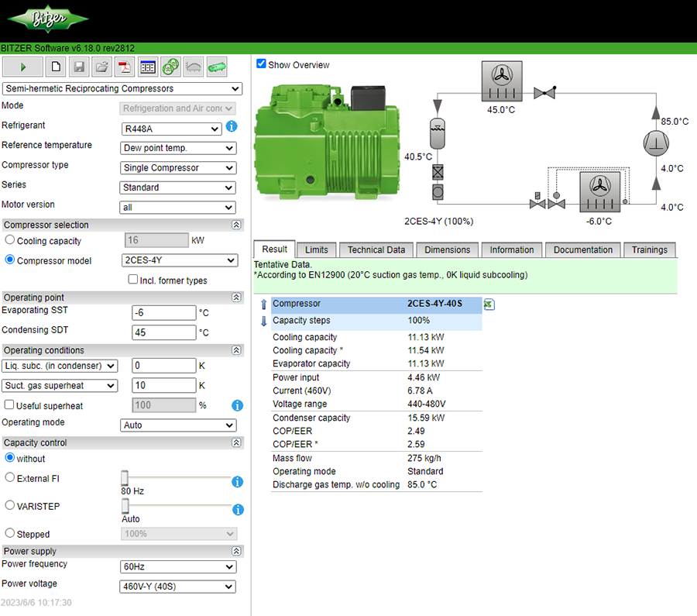Viewport: 697px width, 616px height.
Task: Select the Cooling capacity radio button
Action: pos(10,239)
